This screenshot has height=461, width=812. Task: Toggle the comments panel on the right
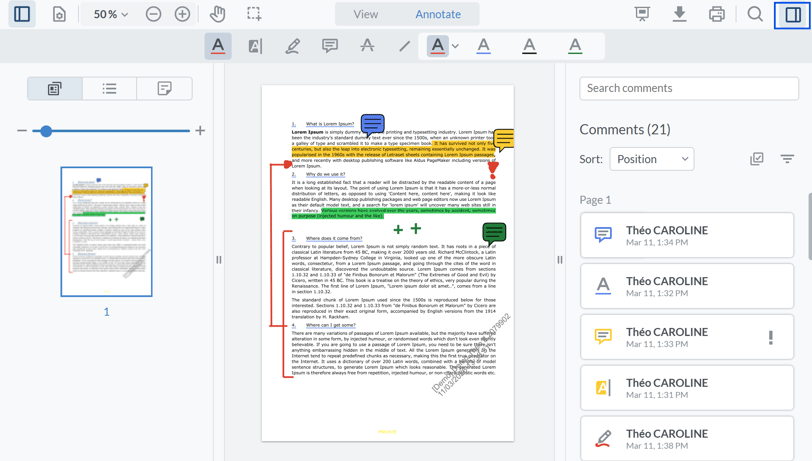792,15
